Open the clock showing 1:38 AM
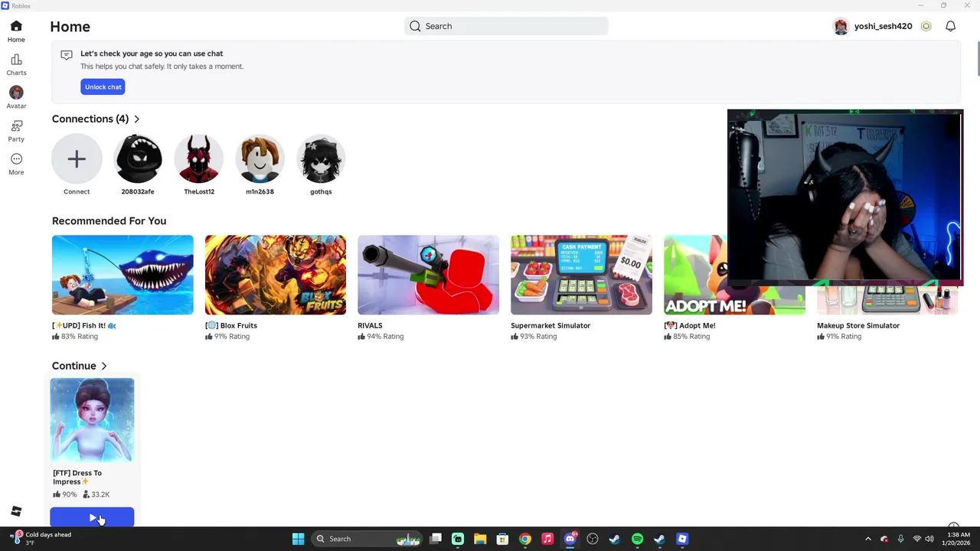Viewport: 980px width, 551px height. (958, 539)
